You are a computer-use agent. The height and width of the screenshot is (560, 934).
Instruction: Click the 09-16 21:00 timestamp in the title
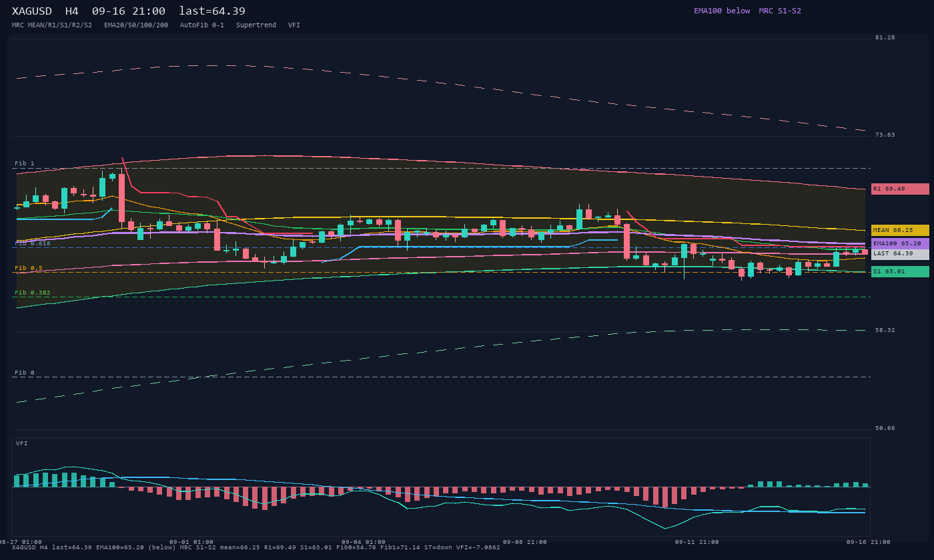129,11
